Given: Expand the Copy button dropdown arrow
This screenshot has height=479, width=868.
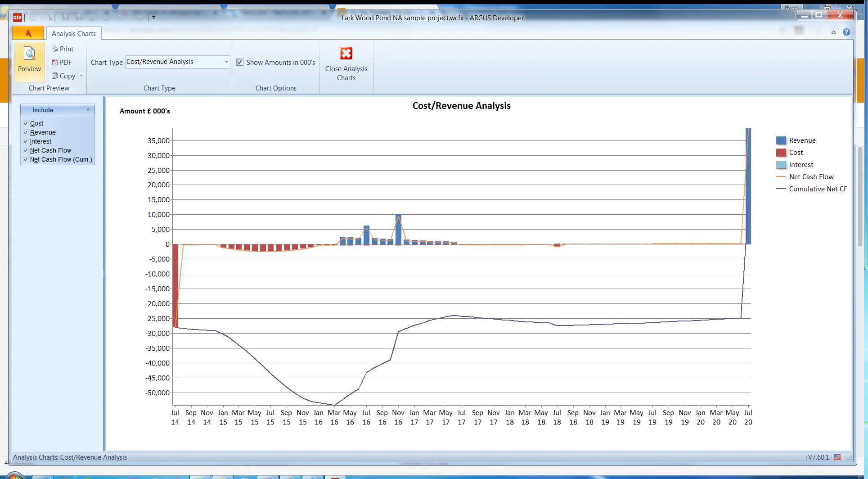Looking at the screenshot, I should pyautogui.click(x=81, y=76).
